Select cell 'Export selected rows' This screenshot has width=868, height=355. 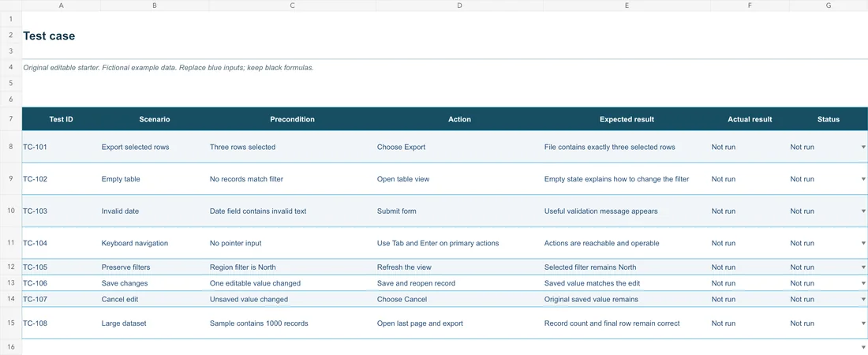tap(155, 147)
